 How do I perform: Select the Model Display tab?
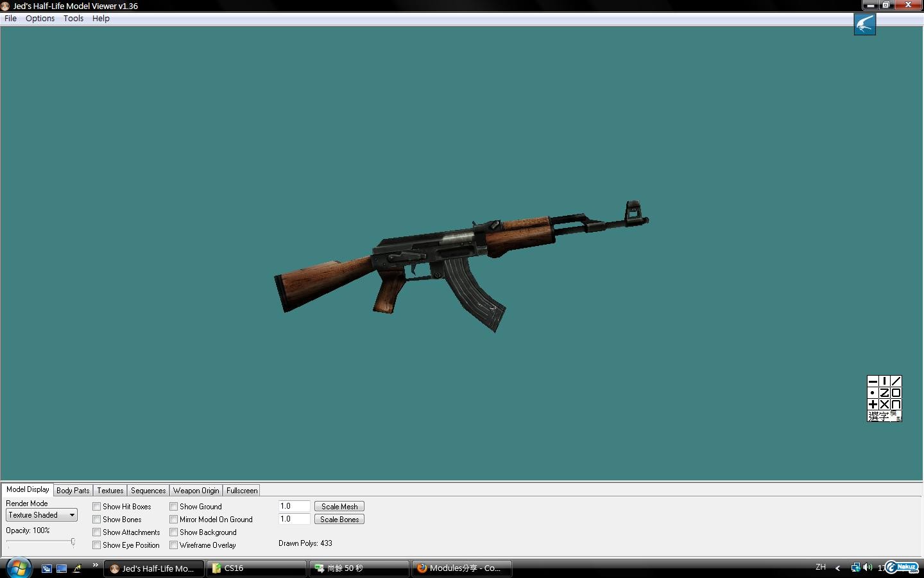28,489
